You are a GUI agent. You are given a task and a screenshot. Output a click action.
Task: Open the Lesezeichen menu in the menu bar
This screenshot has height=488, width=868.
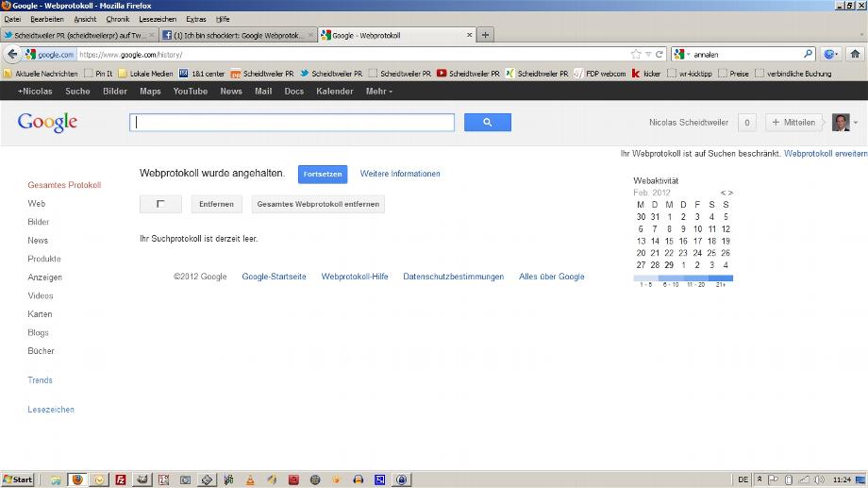156,19
